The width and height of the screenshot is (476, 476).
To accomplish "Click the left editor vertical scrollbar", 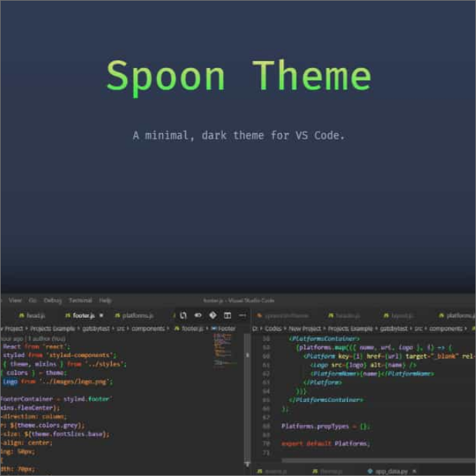I will point(247,406).
